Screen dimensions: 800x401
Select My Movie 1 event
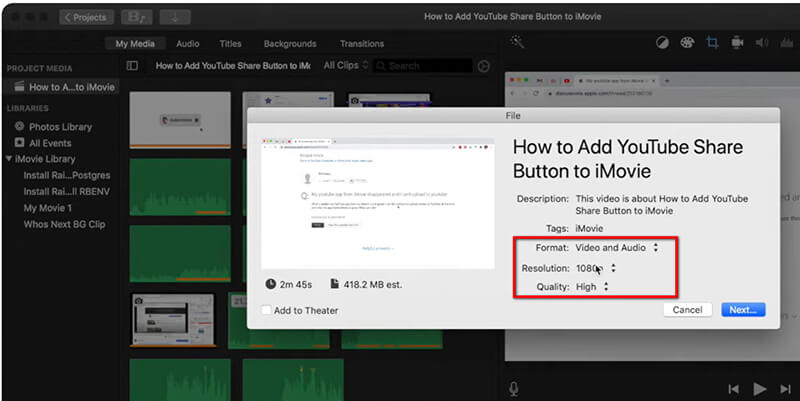(x=47, y=208)
